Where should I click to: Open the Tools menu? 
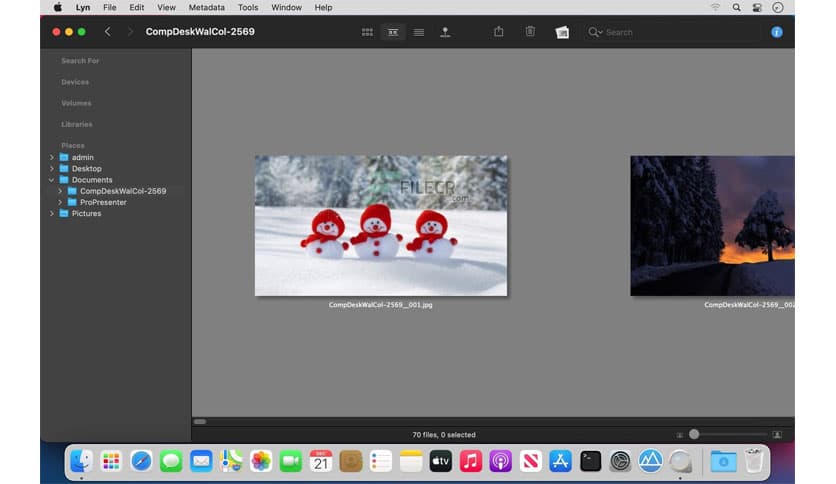[x=248, y=7]
